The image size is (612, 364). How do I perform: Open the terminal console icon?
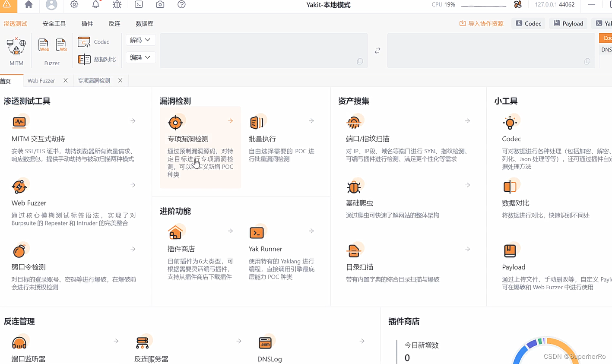pos(139,5)
